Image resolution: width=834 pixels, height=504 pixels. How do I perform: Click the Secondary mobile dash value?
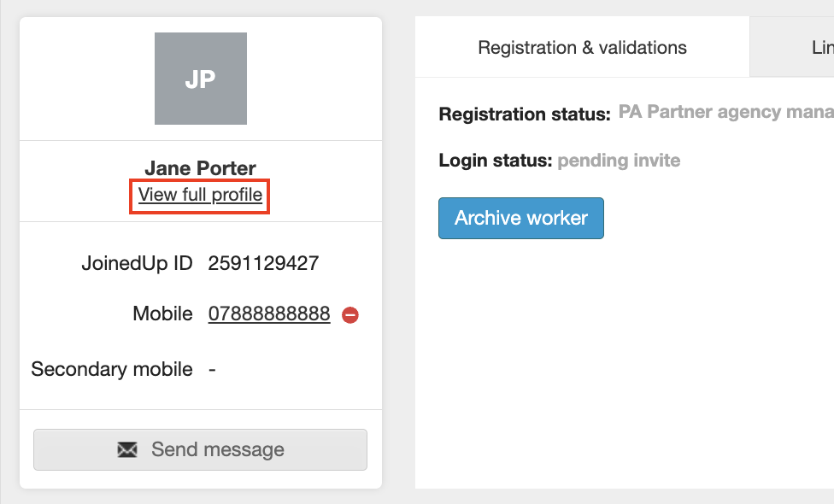(212, 370)
